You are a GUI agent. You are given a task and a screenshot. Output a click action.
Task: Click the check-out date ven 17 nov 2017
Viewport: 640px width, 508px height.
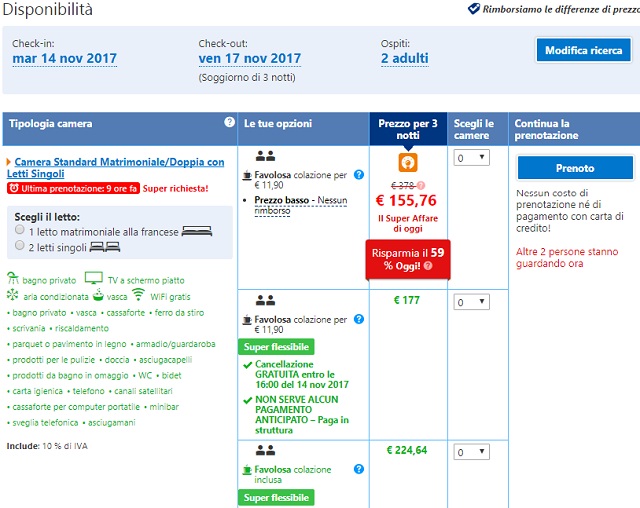tap(249, 59)
